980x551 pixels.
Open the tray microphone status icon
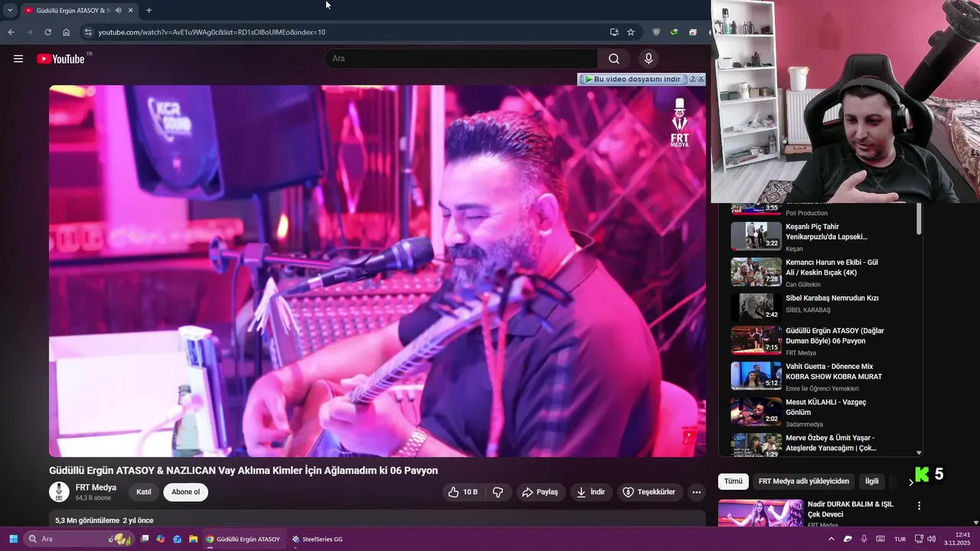(864, 539)
